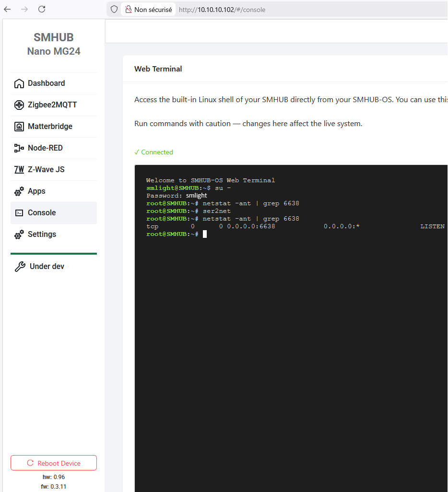Image resolution: width=448 pixels, height=492 pixels.
Task: Open the Under dev section
Action: click(54, 267)
